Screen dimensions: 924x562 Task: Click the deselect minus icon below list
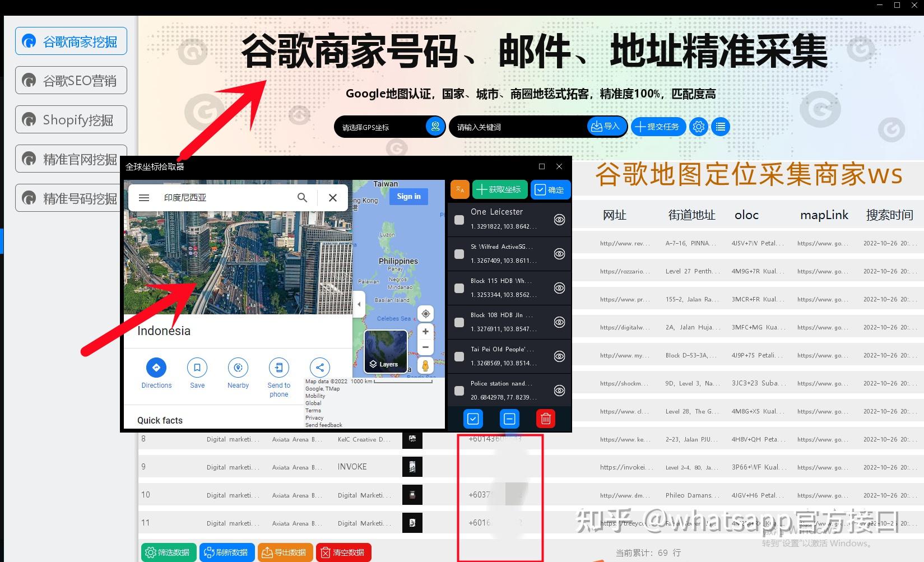[x=509, y=419]
